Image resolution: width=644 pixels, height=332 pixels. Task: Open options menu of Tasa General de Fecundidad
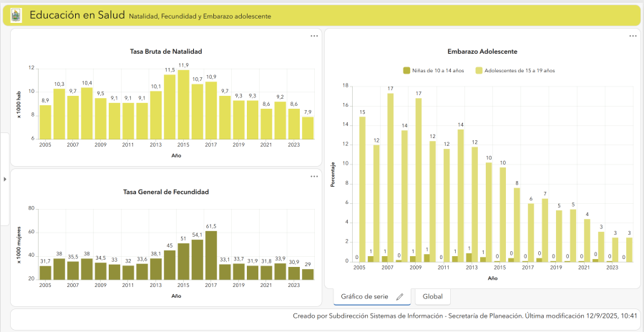tap(314, 177)
